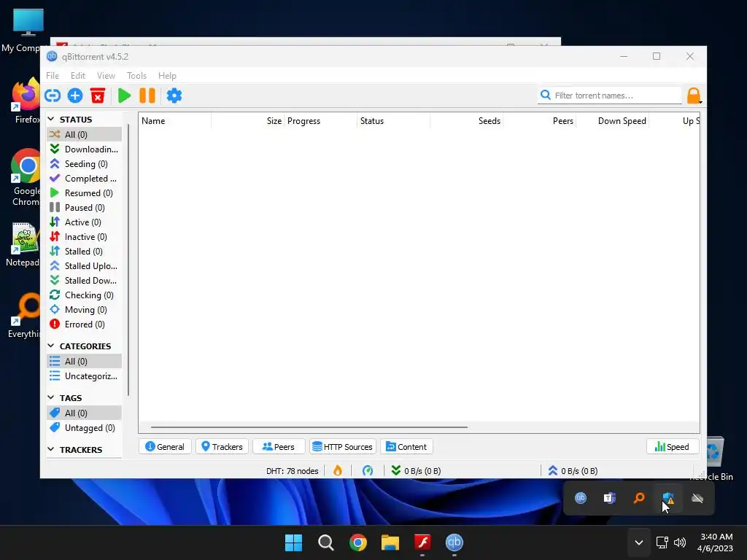
Task: Sort by the Status column header
Action: pyautogui.click(x=393, y=121)
